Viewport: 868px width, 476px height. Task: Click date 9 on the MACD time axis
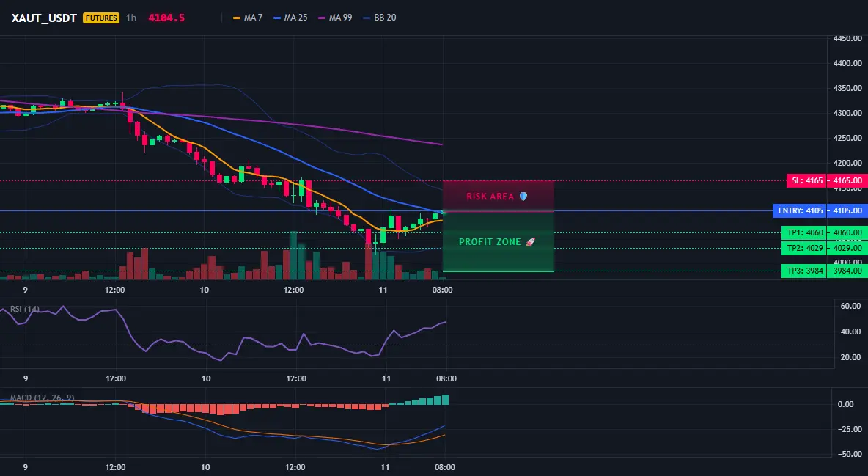coord(26,467)
